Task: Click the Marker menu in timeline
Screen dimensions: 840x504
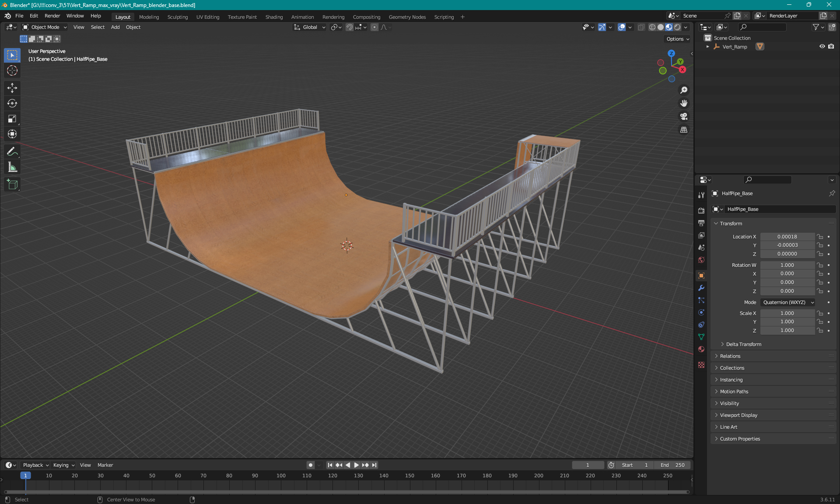Action: point(105,465)
